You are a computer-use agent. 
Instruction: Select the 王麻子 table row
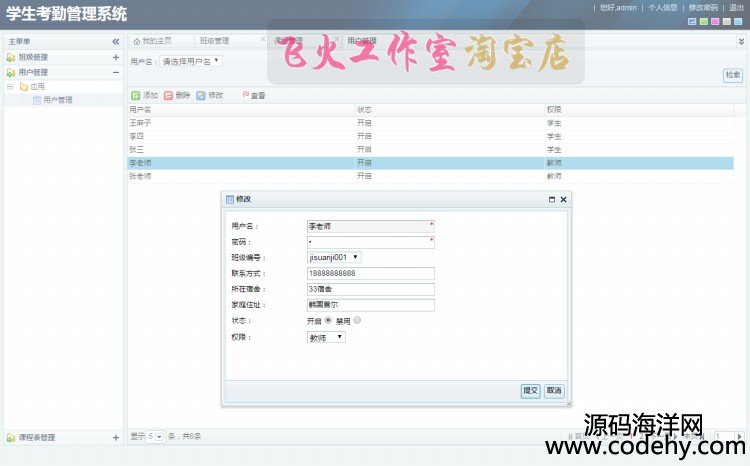[x=430, y=123]
